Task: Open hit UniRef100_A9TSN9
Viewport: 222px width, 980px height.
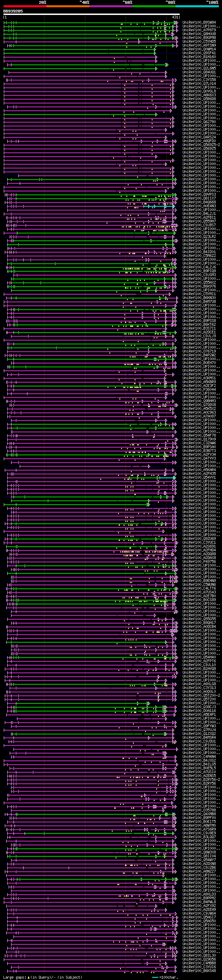Action: point(199,45)
